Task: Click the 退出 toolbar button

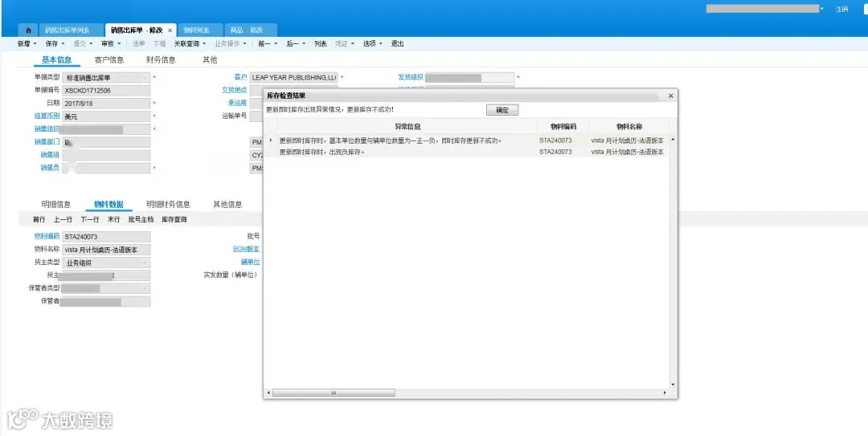Action: coord(398,43)
